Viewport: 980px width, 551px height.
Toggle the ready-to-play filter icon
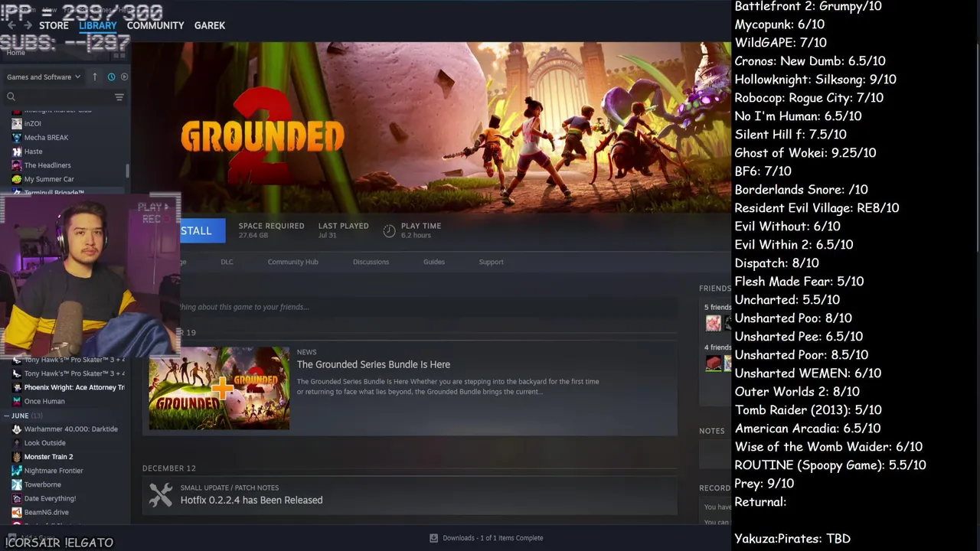pyautogui.click(x=124, y=77)
